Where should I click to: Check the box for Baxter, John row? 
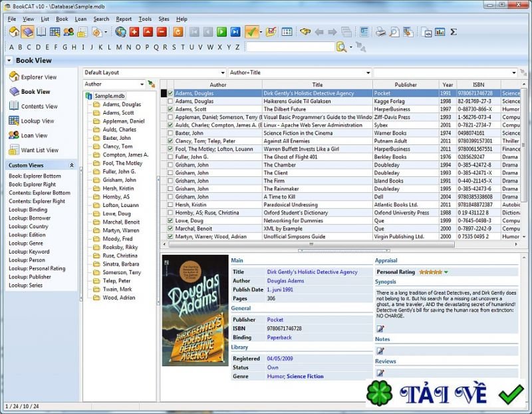pyautogui.click(x=170, y=133)
